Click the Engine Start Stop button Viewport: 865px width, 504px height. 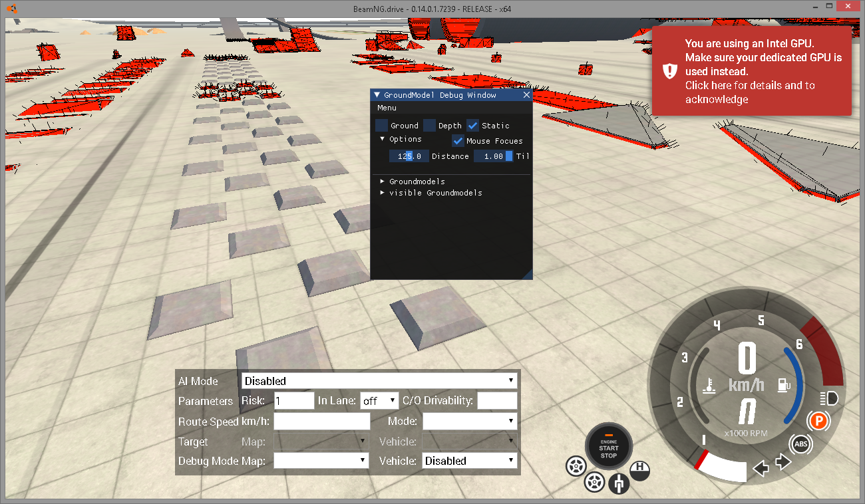click(608, 447)
